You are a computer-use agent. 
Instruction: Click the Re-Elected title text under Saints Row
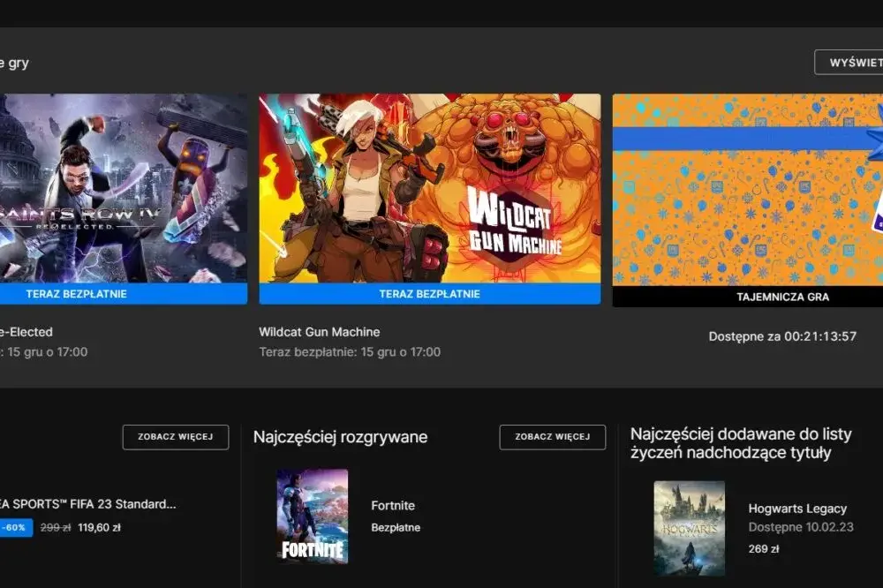click(26, 332)
